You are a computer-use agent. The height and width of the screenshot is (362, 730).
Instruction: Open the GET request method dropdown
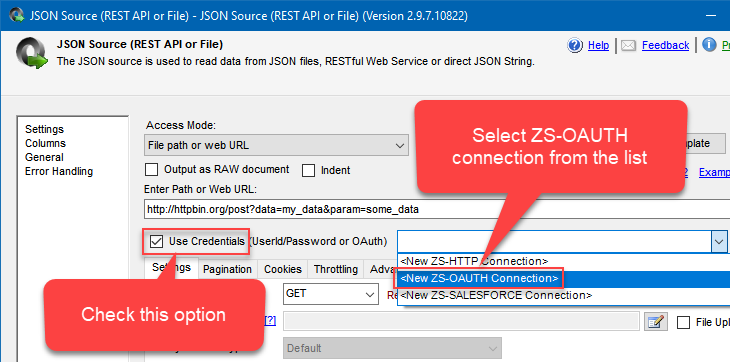(331, 294)
